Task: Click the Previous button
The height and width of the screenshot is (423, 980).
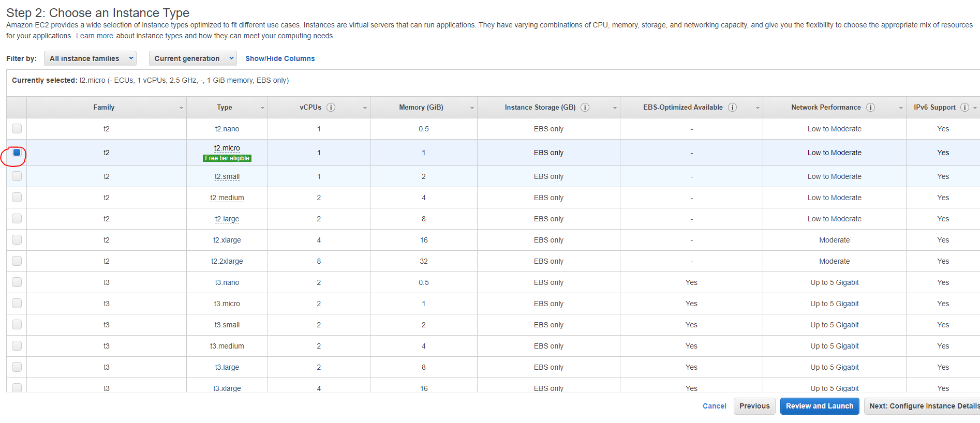Action: click(x=754, y=406)
